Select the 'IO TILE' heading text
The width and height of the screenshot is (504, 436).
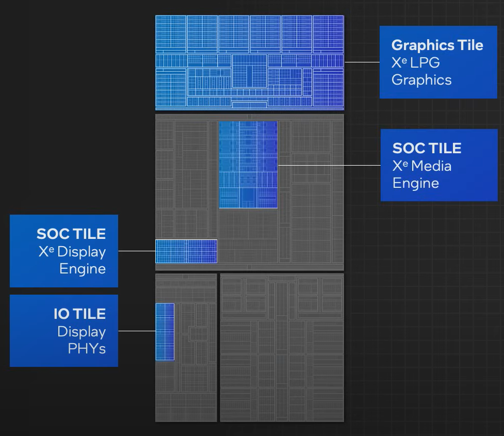click(80, 314)
